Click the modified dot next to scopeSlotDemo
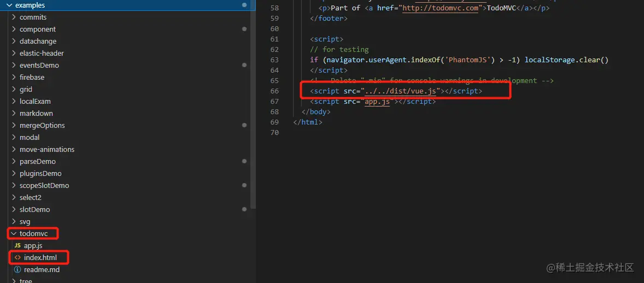Viewport: 644px width, 283px height. [x=244, y=185]
